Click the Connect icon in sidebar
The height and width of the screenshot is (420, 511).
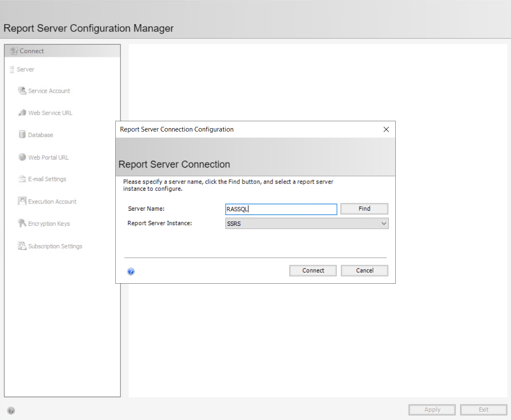coord(14,51)
